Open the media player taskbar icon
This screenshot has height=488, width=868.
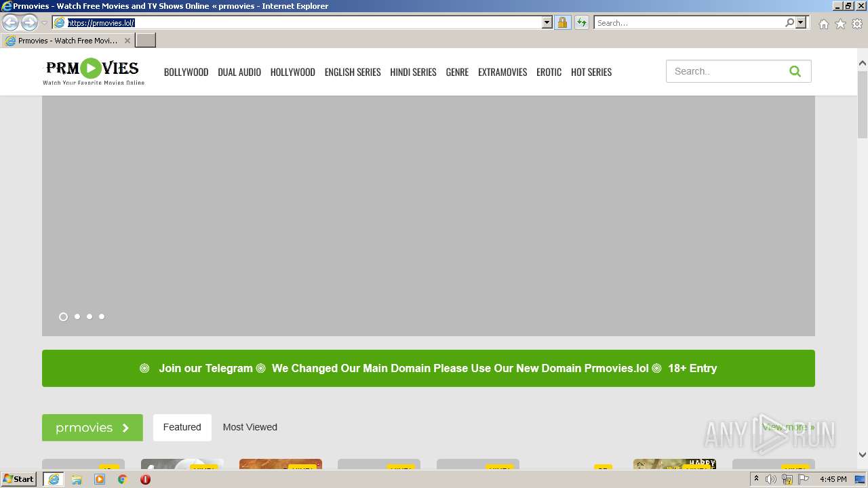100,479
